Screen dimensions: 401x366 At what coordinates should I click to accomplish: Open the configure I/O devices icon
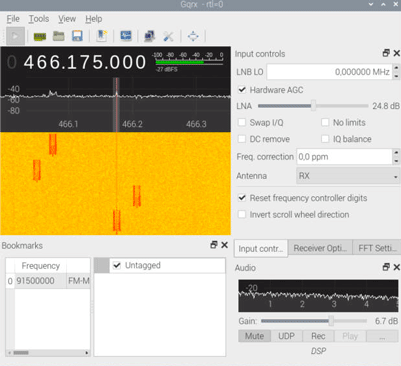(40, 36)
